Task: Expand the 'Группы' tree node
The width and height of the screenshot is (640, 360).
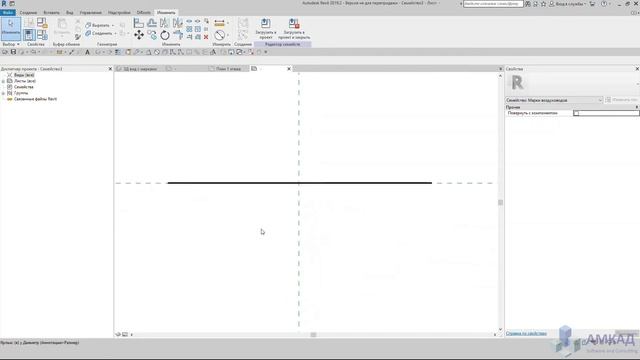Action: [x=3, y=93]
